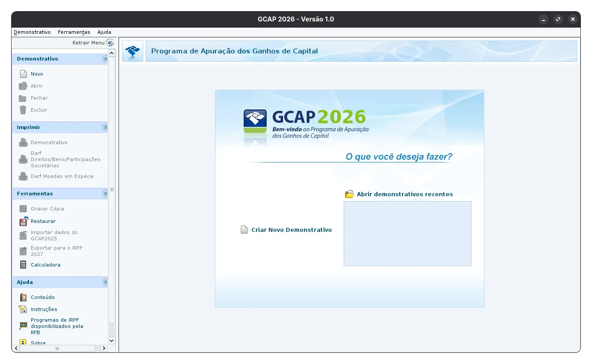Image resolution: width=592 pixels, height=364 pixels.
Task: Click the sidebar vertical scrollbar up arrow
Action: click(x=112, y=53)
